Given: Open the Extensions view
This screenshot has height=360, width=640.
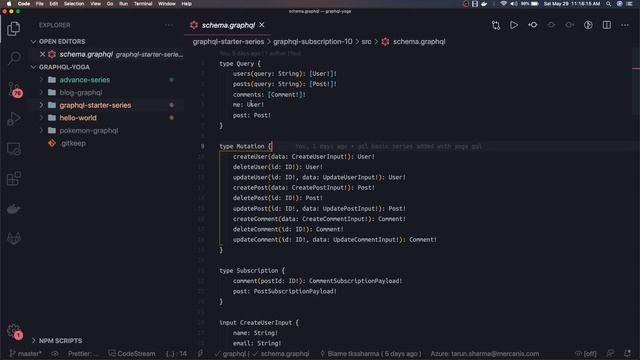Looking at the screenshot, I should (x=13, y=179).
